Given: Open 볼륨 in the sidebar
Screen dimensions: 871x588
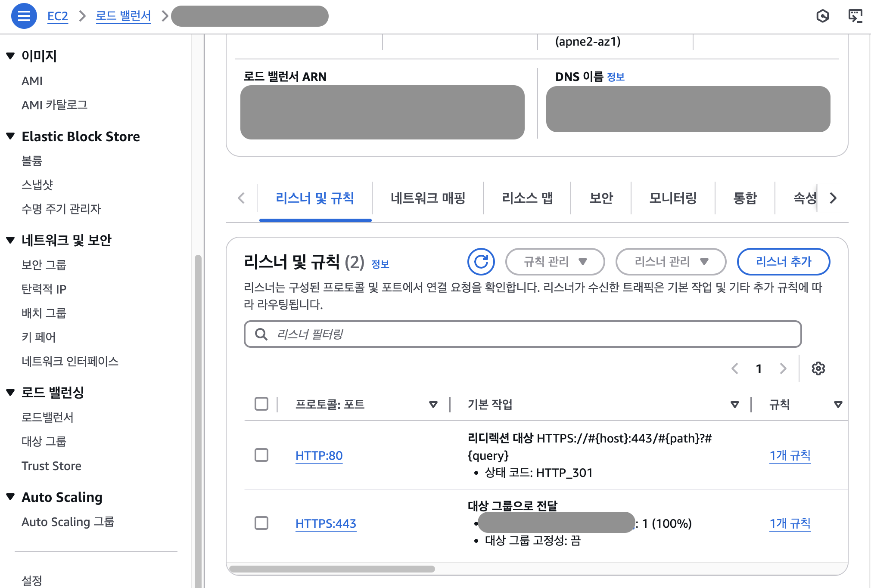Looking at the screenshot, I should (x=32, y=161).
